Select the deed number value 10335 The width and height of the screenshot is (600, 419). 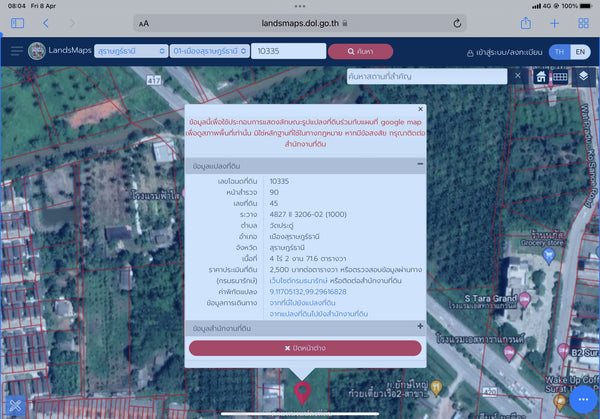pos(279,181)
